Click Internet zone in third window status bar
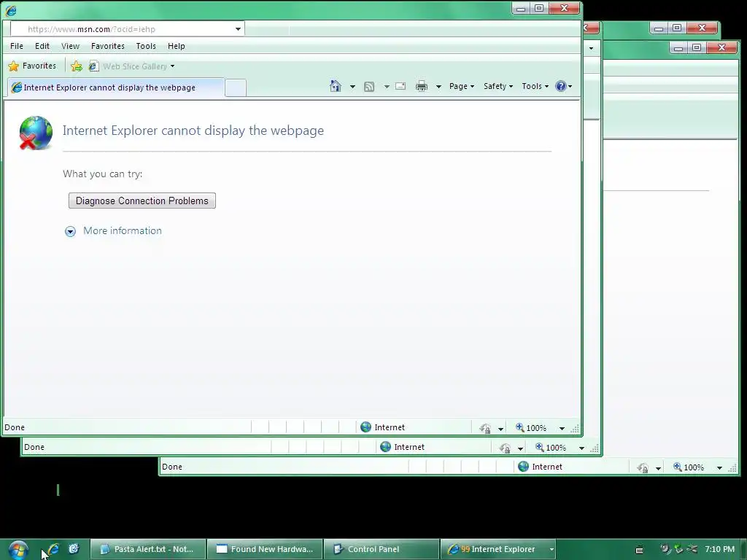 click(541, 467)
